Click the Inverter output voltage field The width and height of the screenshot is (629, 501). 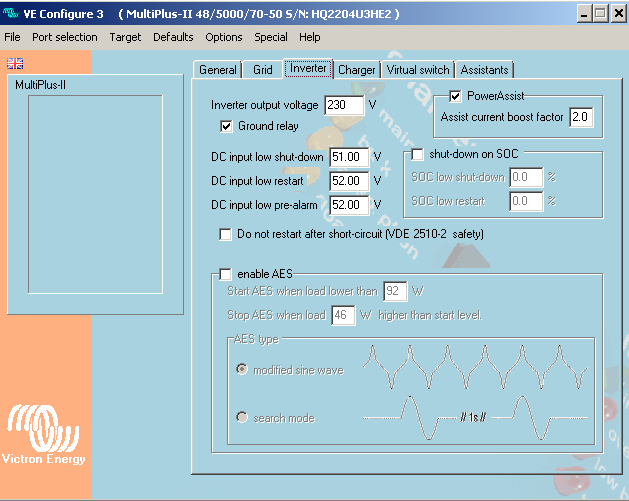[x=344, y=105]
